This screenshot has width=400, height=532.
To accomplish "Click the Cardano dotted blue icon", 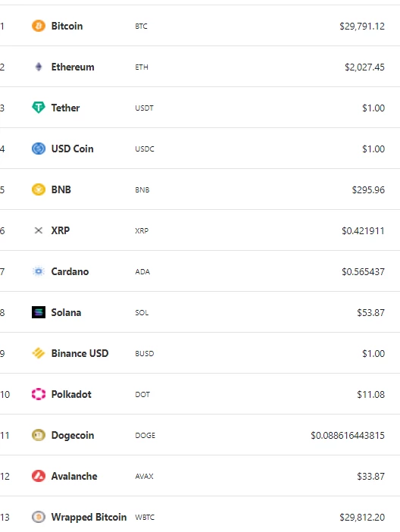I will click(x=39, y=271).
